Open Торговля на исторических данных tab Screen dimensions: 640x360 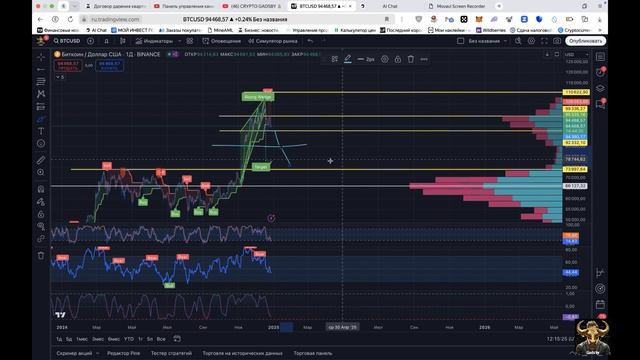pos(242,353)
